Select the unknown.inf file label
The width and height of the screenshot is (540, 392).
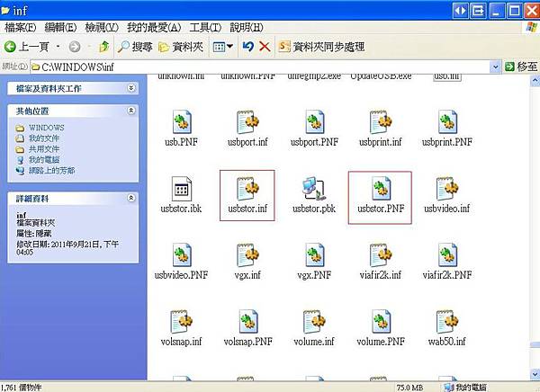pos(181,76)
